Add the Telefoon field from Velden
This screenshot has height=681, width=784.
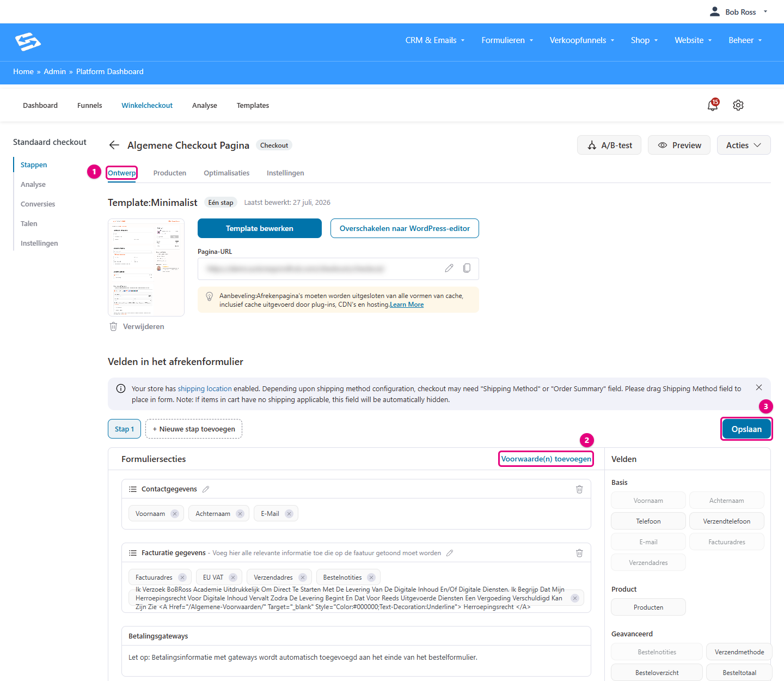pyautogui.click(x=648, y=521)
